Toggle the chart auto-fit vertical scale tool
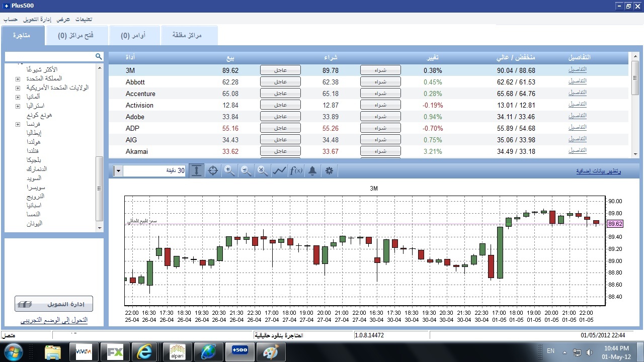Image resolution: width=644 pixels, height=362 pixels. point(196,171)
